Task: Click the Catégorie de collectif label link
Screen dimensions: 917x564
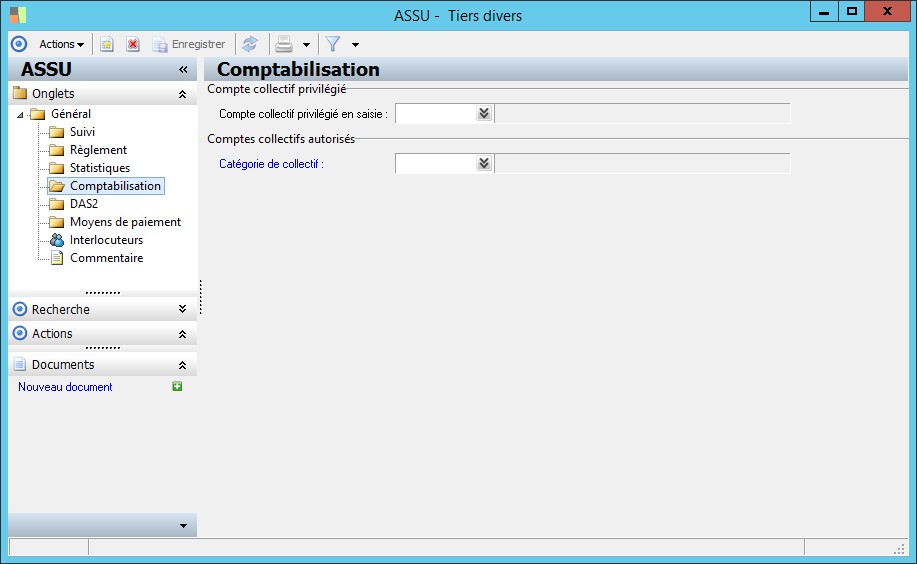Action: point(271,164)
